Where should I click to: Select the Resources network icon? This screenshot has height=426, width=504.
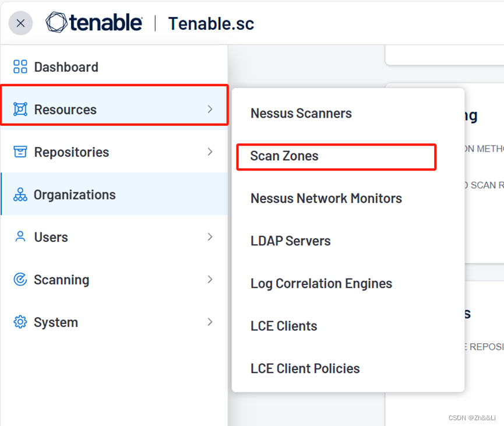tap(20, 109)
